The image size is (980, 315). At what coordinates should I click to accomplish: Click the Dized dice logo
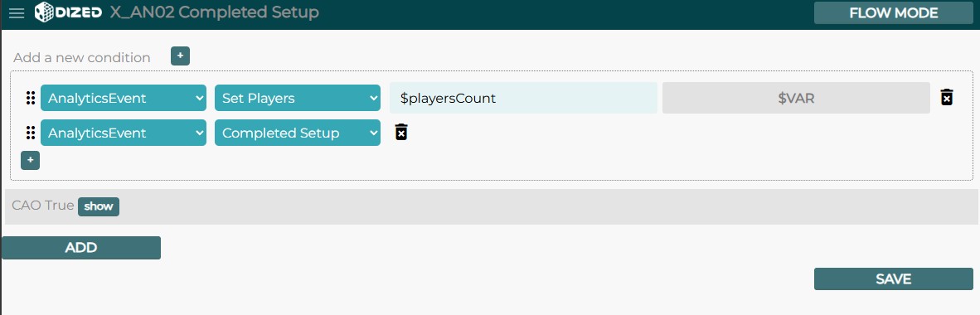(68, 12)
